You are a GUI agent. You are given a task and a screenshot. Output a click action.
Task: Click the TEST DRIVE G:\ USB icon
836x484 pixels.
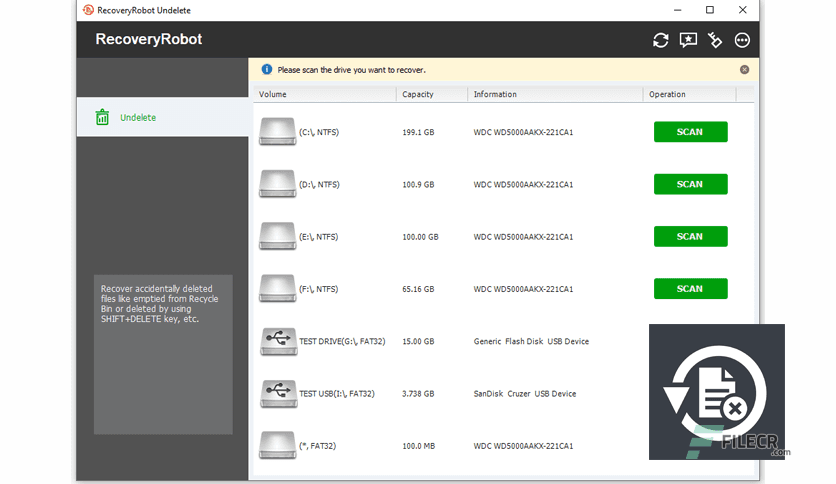278,341
